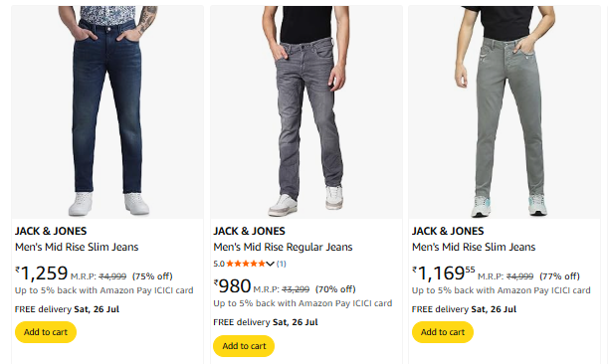Click the ₹1,169.55 price
Screen dimensions: 608x364
tap(444, 273)
